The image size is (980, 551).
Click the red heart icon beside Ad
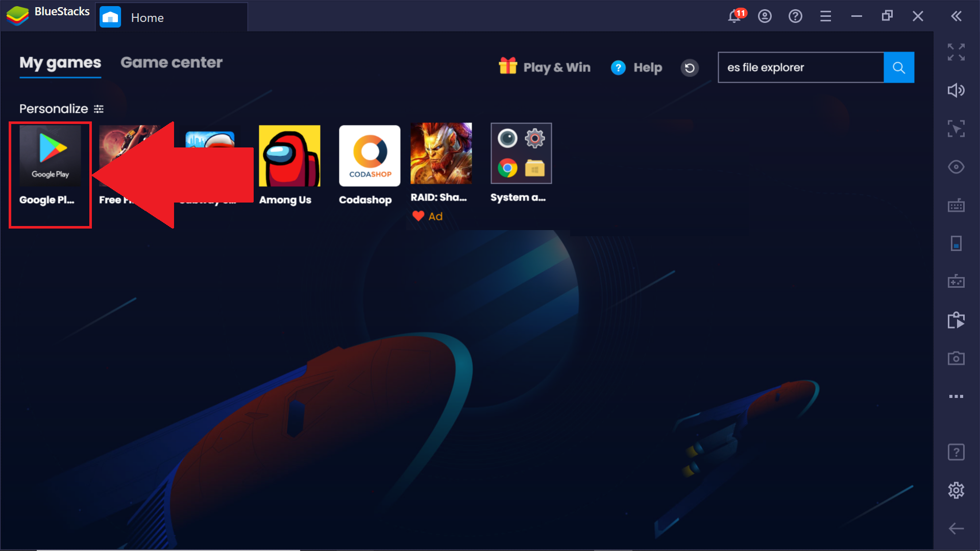(418, 216)
